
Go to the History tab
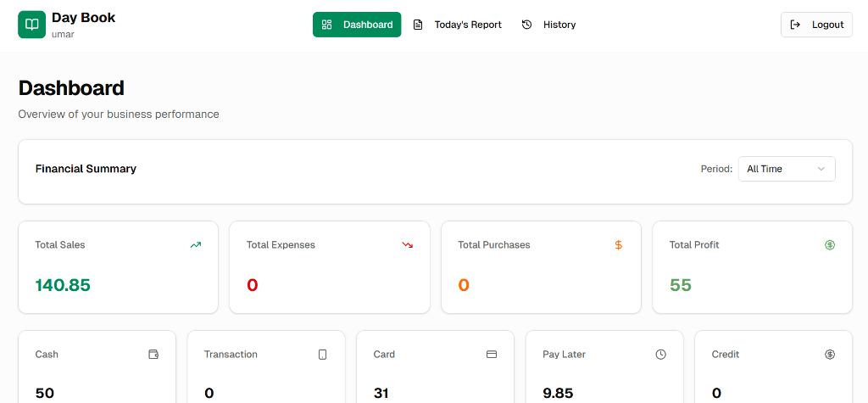pos(548,25)
